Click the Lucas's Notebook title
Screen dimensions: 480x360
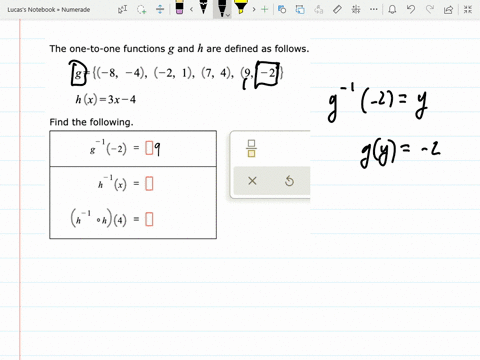tap(49, 10)
